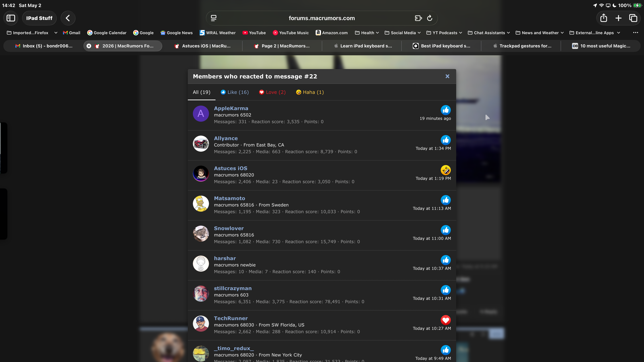Expand the News and Weather bookmarks folder
Image resolution: width=644 pixels, height=362 pixels.
540,33
